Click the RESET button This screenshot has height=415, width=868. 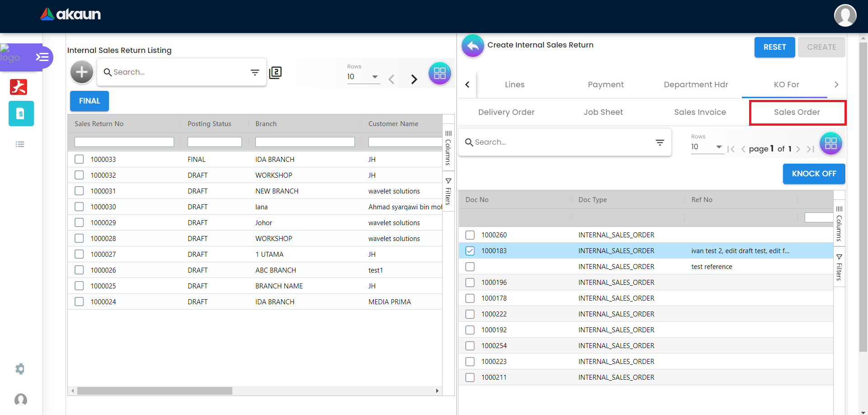(774, 47)
